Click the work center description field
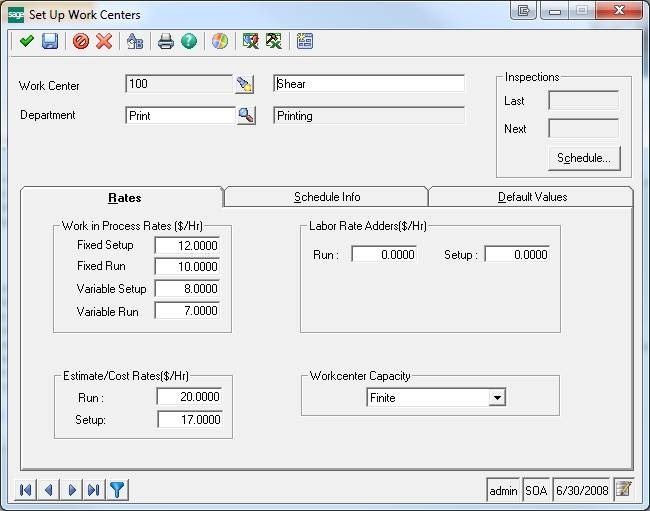 click(369, 85)
